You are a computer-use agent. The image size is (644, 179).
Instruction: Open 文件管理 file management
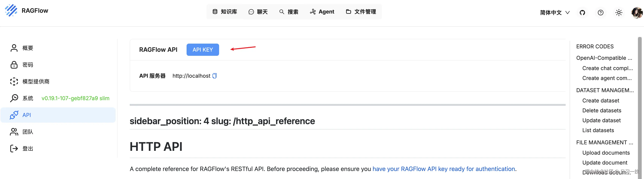pyautogui.click(x=348, y=11)
